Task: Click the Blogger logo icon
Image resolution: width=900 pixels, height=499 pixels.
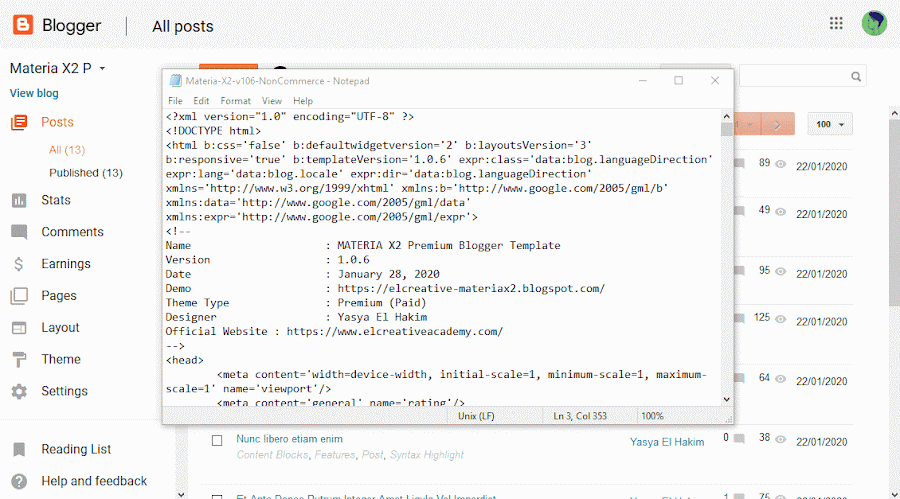Action: click(x=23, y=25)
